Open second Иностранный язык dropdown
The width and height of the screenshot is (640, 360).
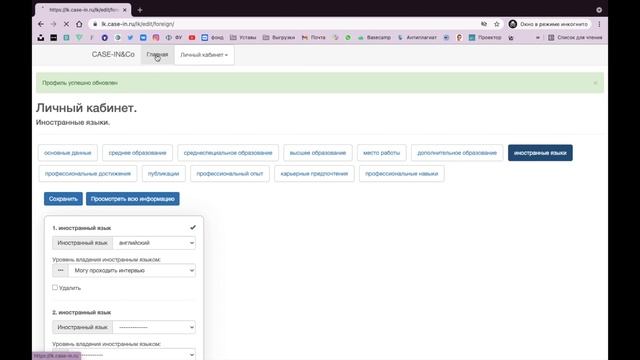point(154,327)
